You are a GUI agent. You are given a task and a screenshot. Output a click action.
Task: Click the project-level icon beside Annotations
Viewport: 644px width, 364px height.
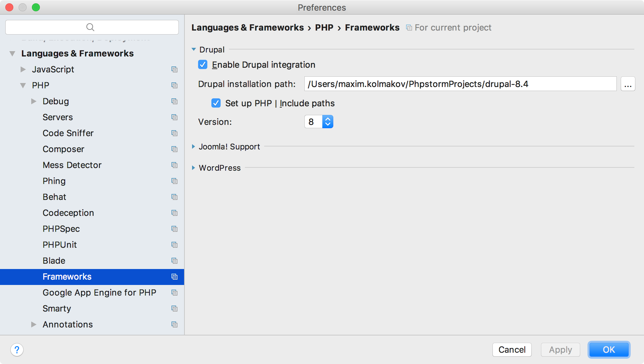[x=174, y=324]
